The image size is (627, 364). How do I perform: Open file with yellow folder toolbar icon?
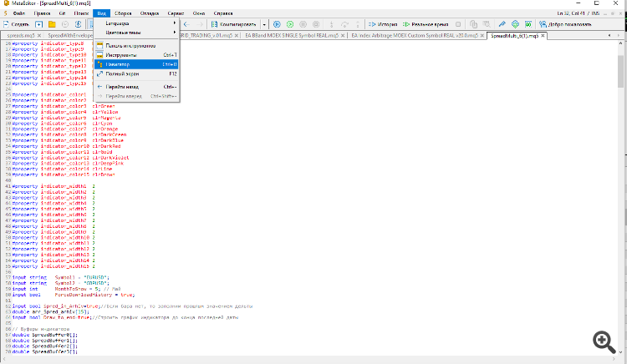52,24
